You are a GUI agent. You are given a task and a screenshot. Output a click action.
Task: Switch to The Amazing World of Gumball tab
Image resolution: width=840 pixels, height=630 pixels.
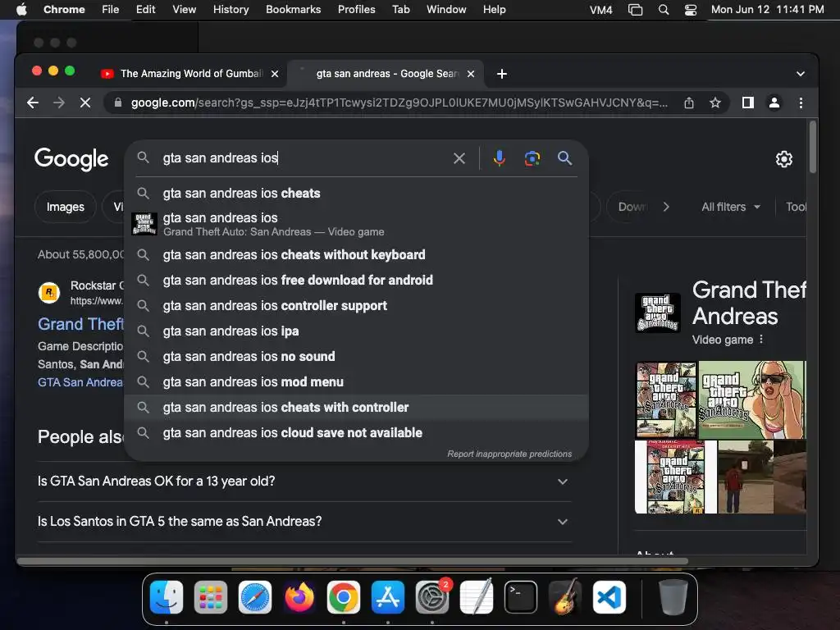(190, 74)
